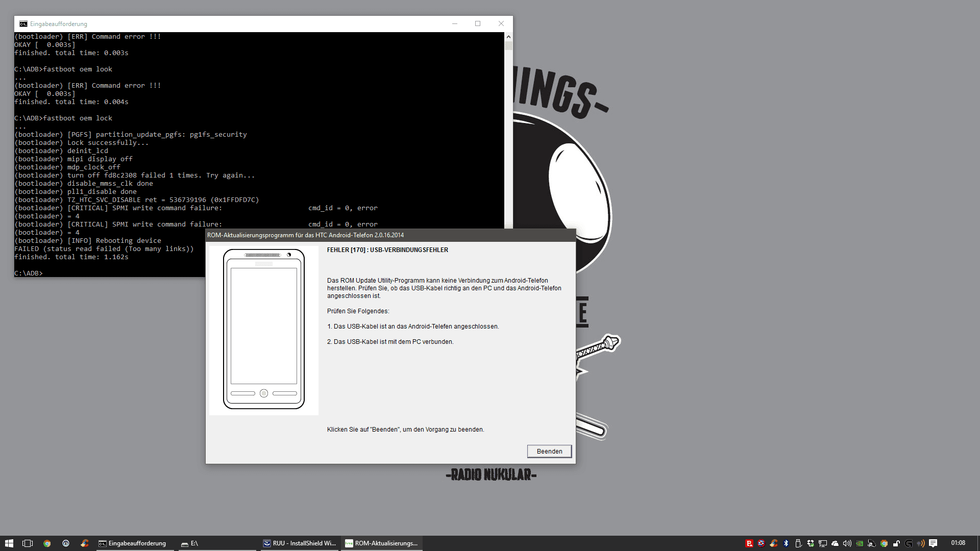
Task: Launch Chrome from the taskbar
Action: [47, 543]
